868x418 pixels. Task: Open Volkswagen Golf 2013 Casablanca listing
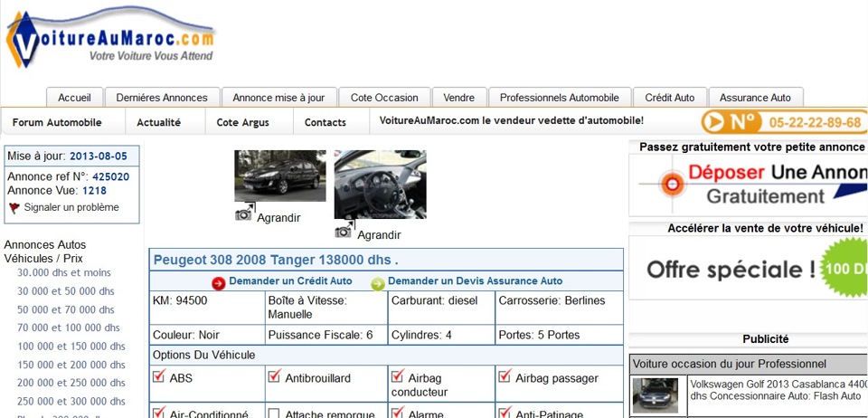tap(778, 390)
